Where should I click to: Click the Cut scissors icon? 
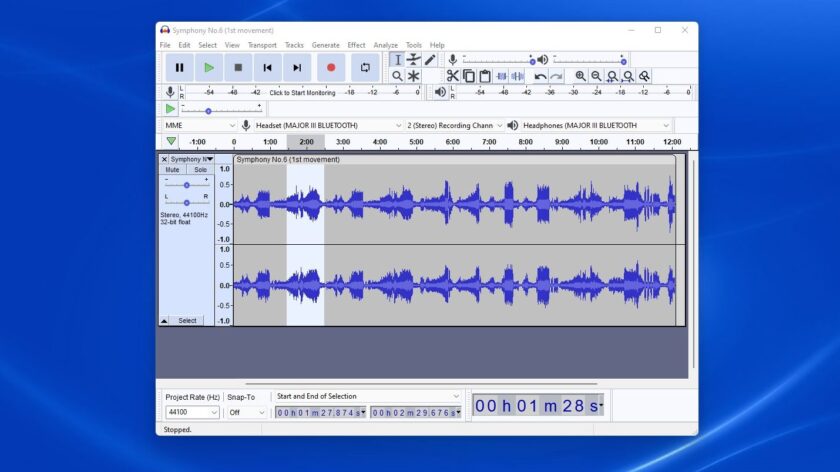click(x=452, y=76)
